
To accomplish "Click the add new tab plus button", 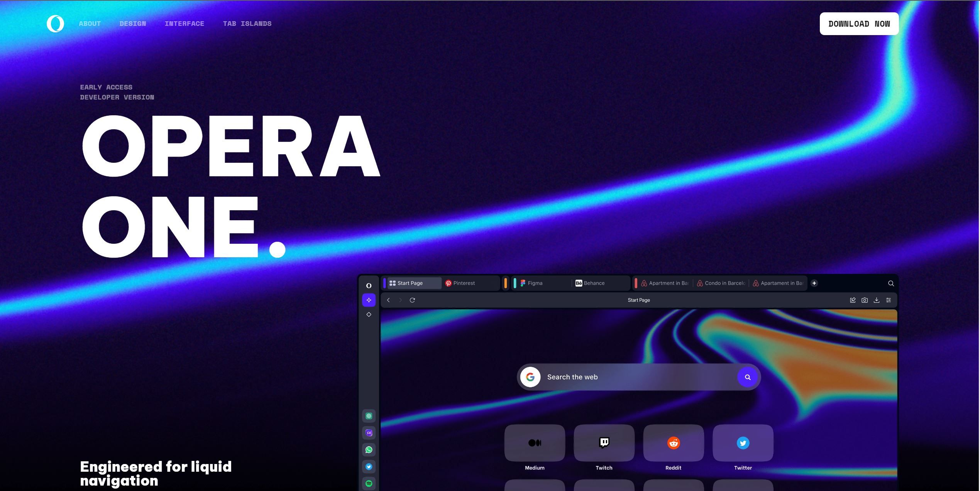I will (814, 283).
